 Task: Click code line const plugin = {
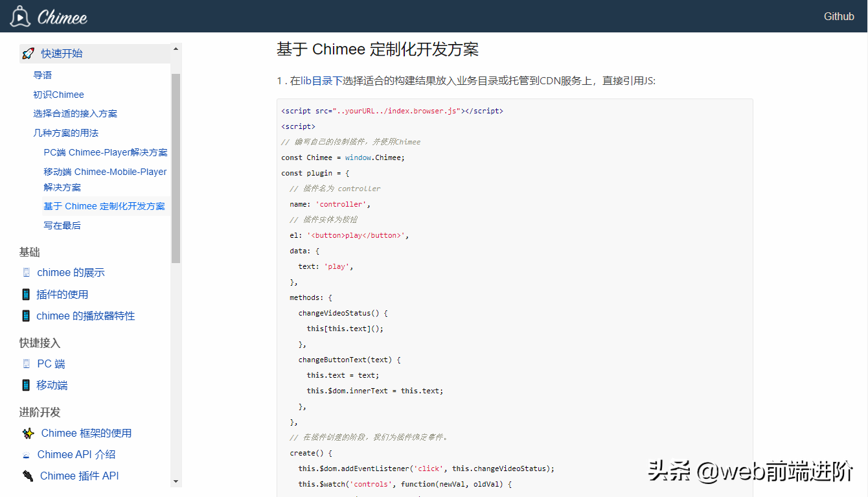315,173
